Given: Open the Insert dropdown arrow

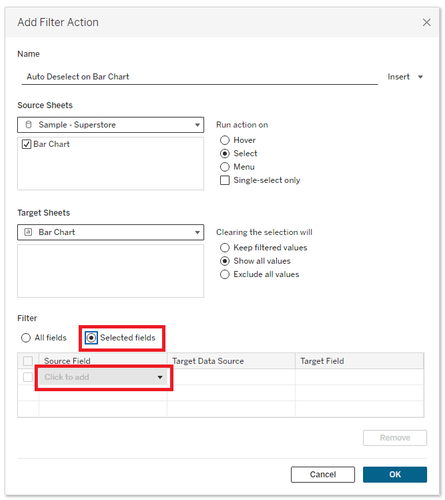Looking at the screenshot, I should tap(420, 77).
